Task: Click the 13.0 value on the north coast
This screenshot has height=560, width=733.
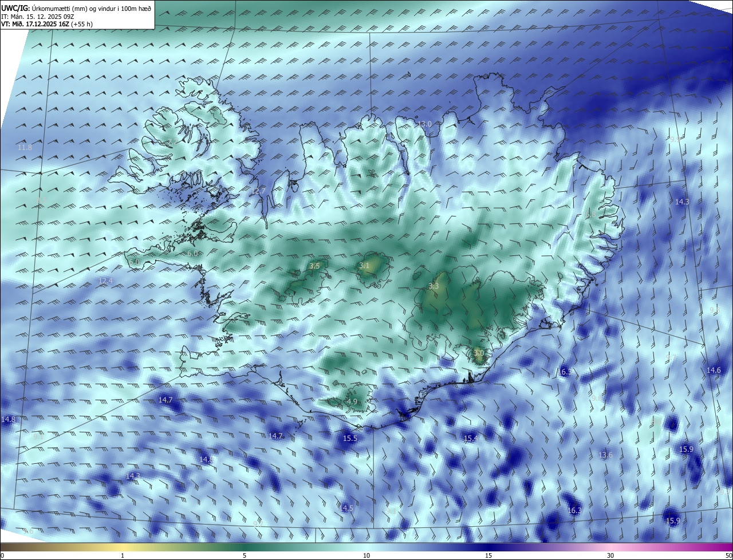Action: click(424, 124)
